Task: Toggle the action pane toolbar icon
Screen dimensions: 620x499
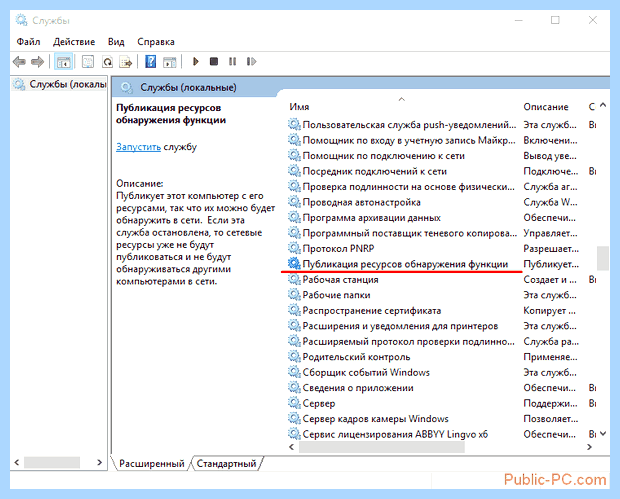Action: tap(170, 62)
